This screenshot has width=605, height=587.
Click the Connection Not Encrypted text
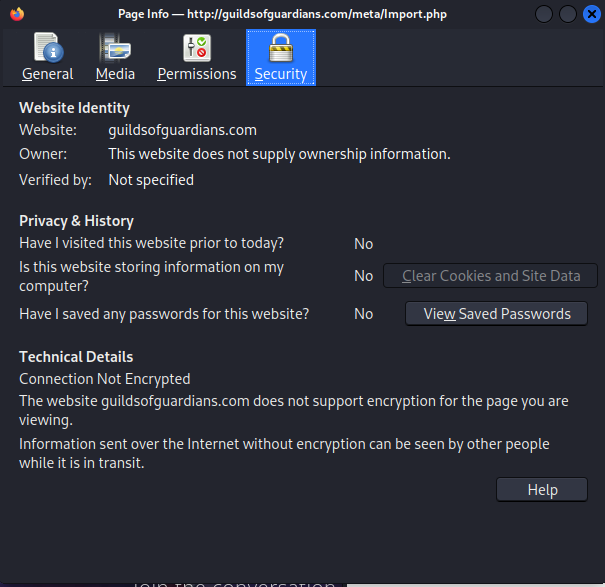pos(104,379)
